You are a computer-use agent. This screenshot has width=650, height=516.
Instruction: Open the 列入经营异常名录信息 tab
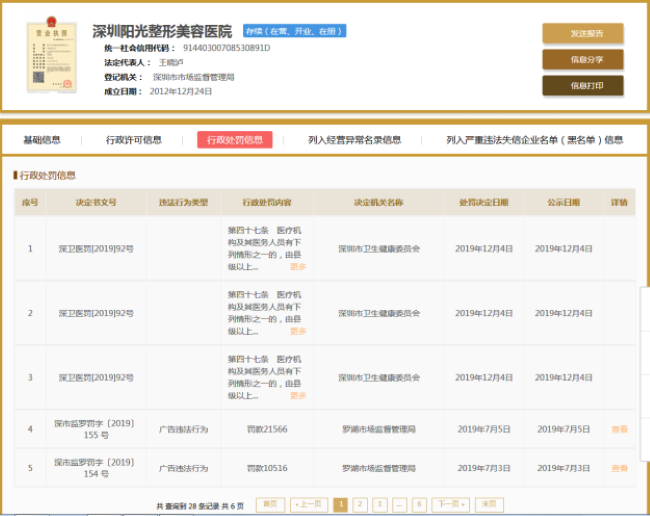click(x=354, y=140)
